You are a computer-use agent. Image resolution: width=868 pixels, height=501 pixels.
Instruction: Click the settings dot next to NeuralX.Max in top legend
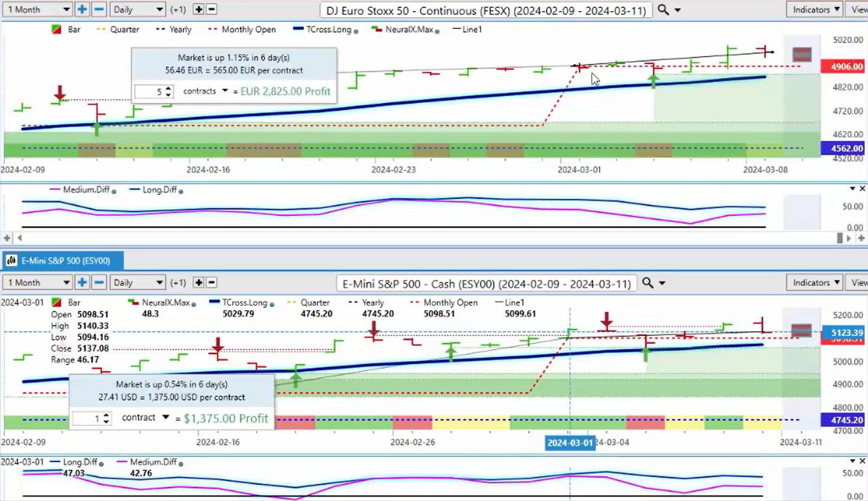click(437, 30)
